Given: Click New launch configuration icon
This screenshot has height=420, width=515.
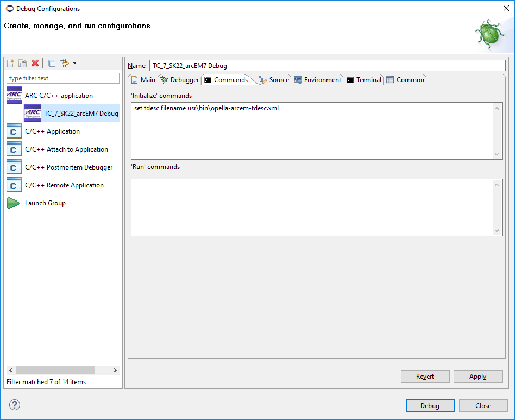Looking at the screenshot, I should [10, 63].
